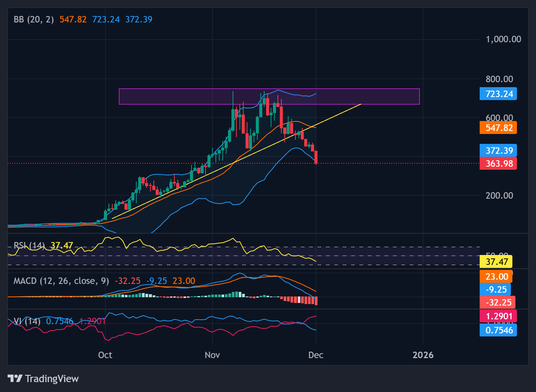
Task: Click the TradingView logo icon
Action: (15, 378)
